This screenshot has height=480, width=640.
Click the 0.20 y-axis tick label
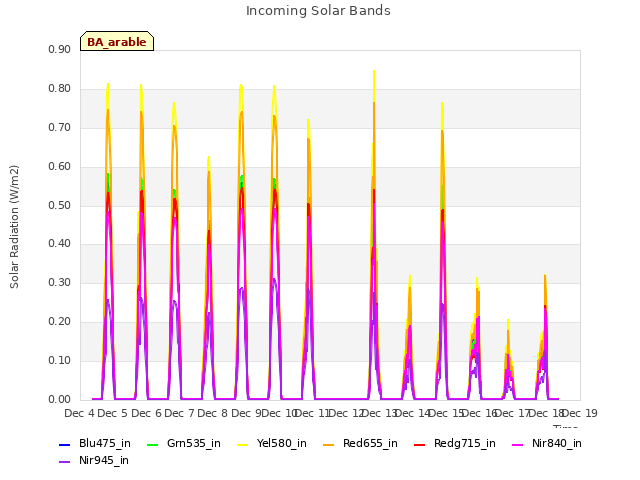(x=60, y=322)
